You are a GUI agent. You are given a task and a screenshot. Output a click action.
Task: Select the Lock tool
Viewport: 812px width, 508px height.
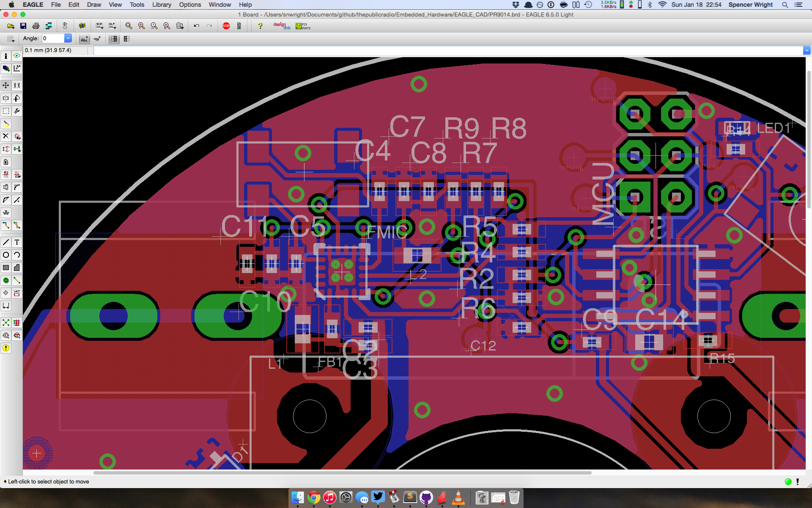click(6, 162)
